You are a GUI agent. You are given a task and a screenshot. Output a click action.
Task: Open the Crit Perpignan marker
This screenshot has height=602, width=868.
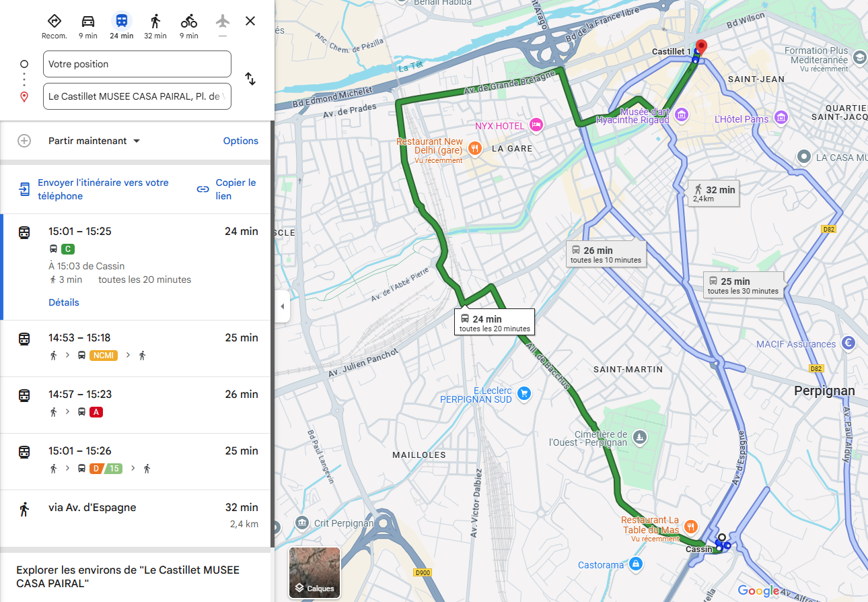click(301, 523)
